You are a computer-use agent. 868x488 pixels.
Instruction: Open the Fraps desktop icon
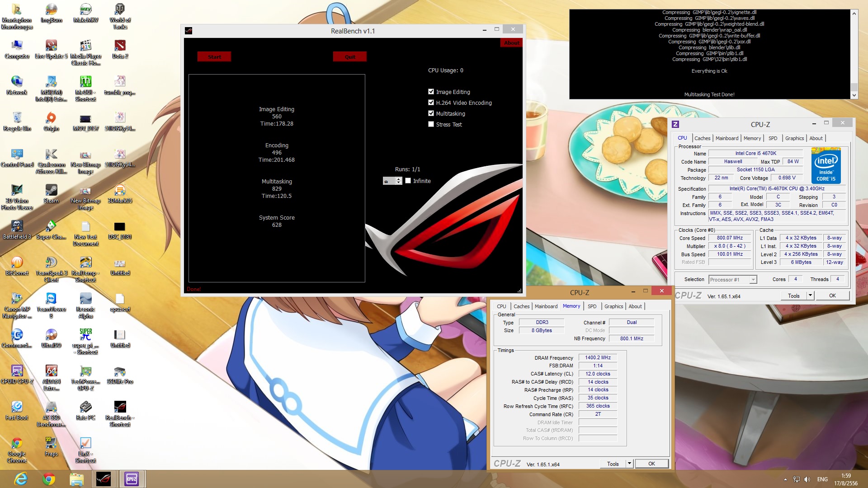coord(51,444)
